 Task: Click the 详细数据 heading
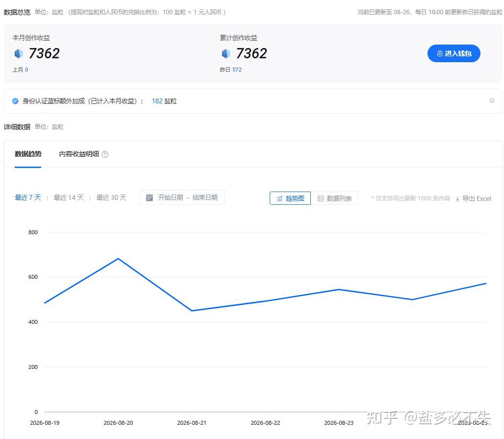17,127
